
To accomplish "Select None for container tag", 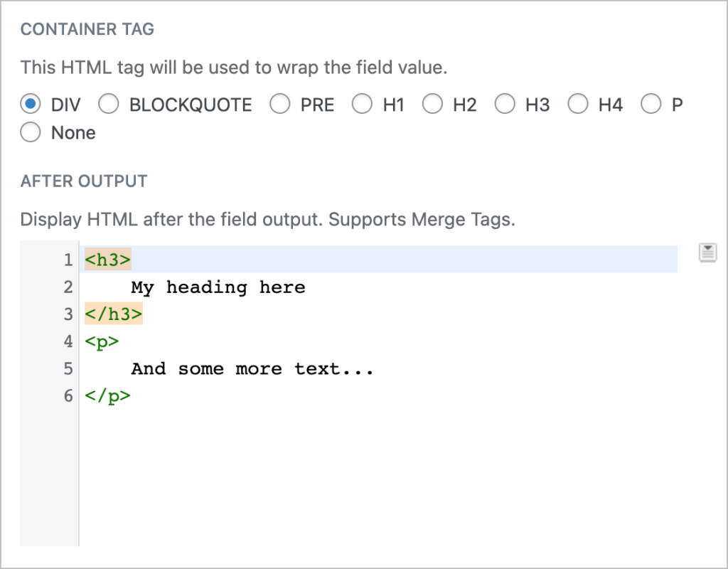I will coord(31,132).
